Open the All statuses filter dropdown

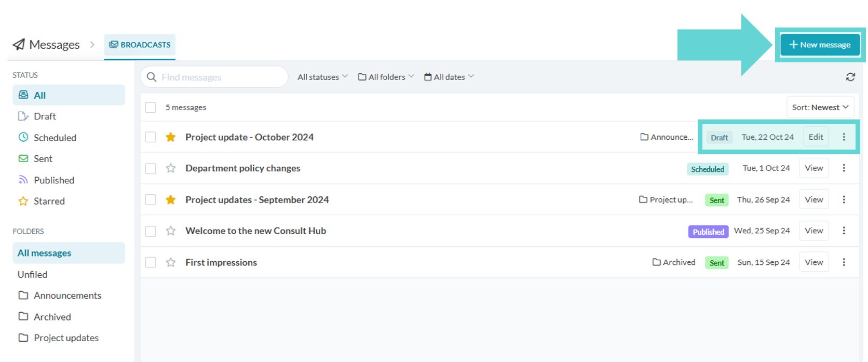pos(322,77)
